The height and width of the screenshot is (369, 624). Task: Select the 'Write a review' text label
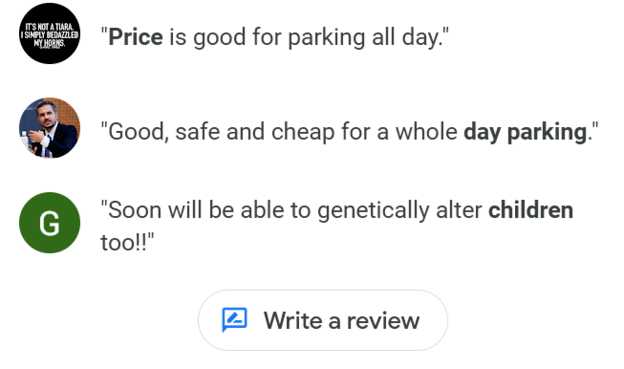[341, 320]
